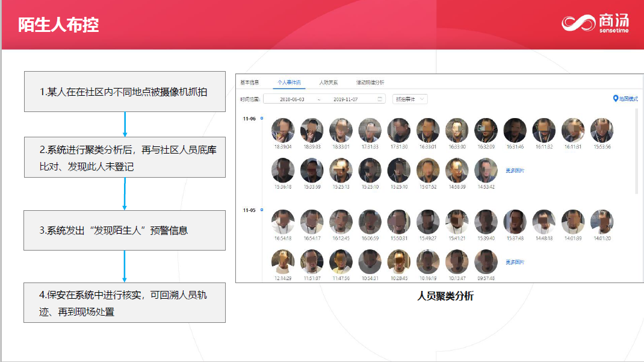Click step box 3.系统发出“发现陌生人”预警信息
The image size is (644, 362).
tap(125, 231)
